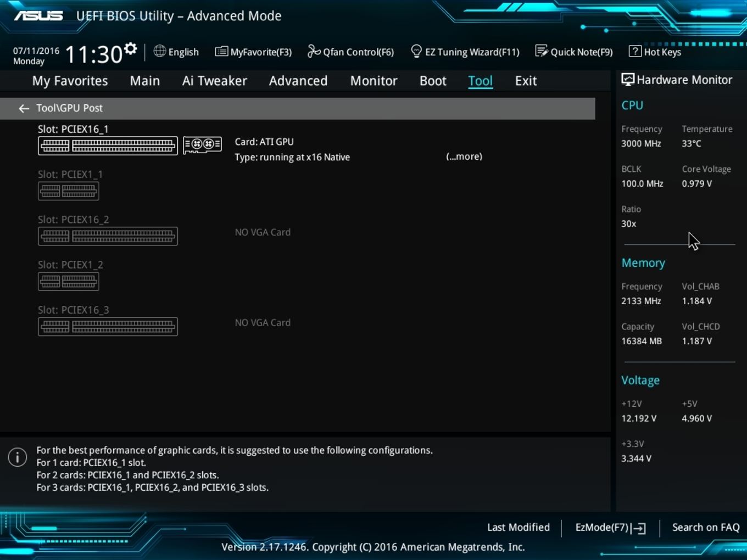The height and width of the screenshot is (560, 747).
Task: Open the Boot tab
Action: (433, 81)
